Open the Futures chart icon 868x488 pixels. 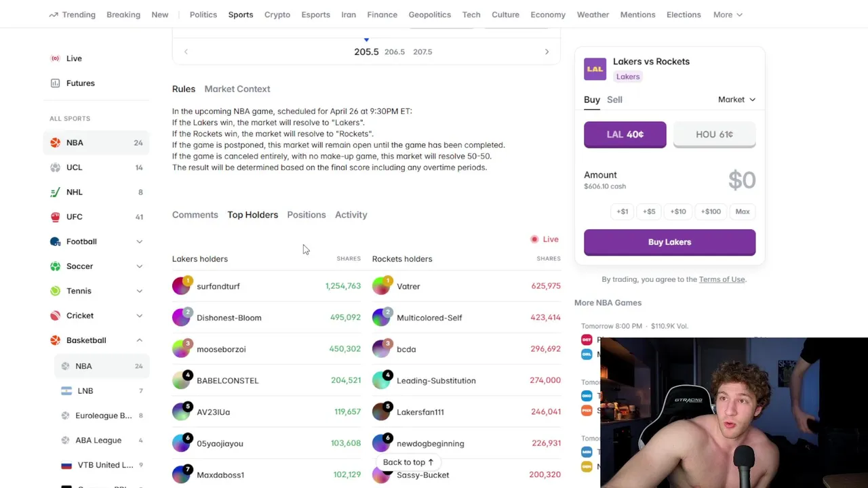click(x=55, y=83)
